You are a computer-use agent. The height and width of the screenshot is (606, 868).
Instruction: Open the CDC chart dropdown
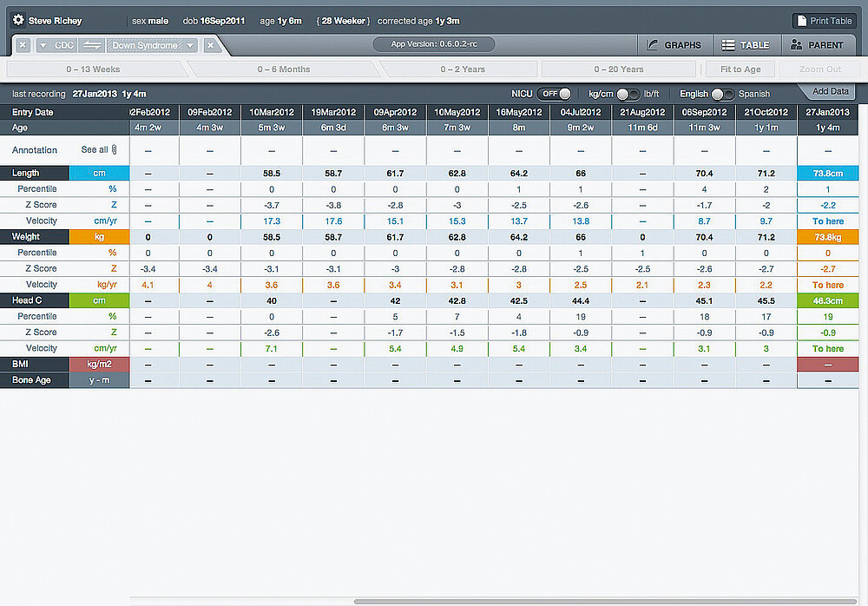[62, 45]
